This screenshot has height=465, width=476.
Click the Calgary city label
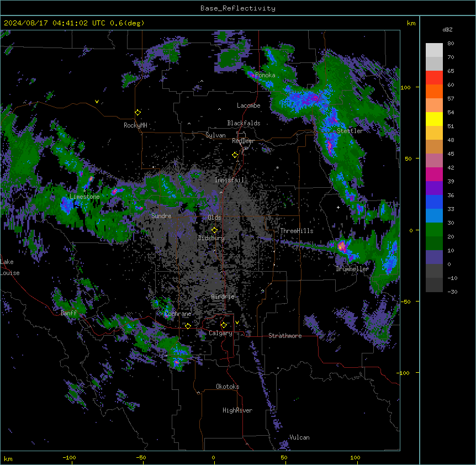tap(220, 333)
